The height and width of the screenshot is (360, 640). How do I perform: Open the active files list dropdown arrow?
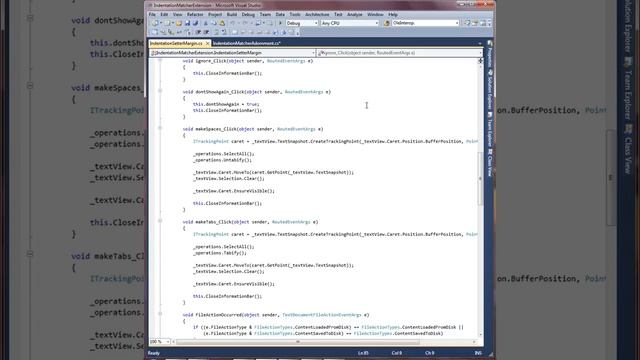click(x=480, y=43)
